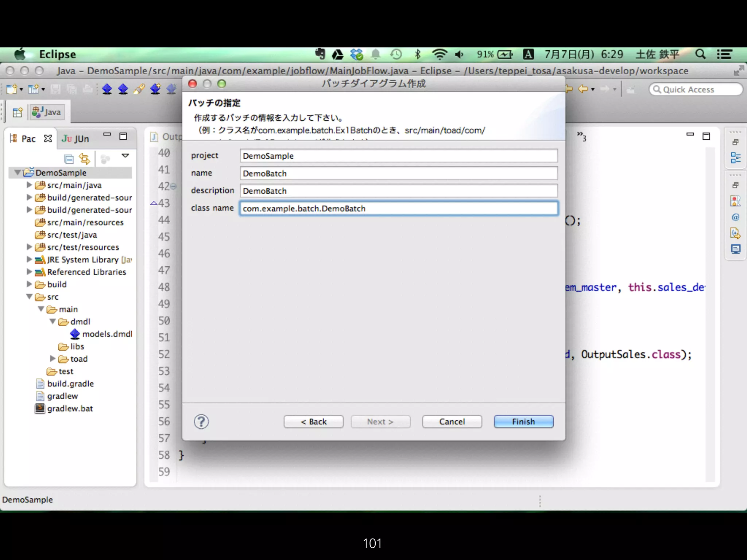Expand the src/main/java source folder
Viewport: 747px width, 560px height.
click(29, 185)
